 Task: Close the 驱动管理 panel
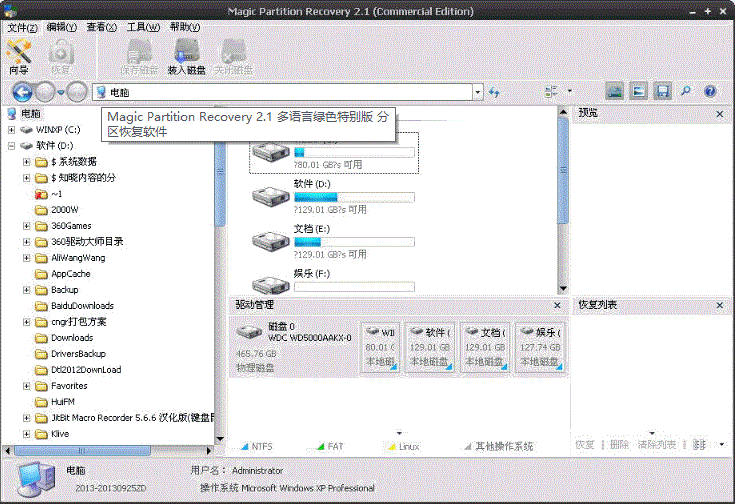point(557,305)
